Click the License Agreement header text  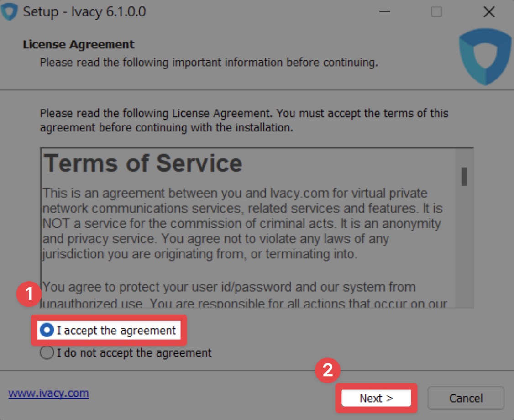pos(79,44)
